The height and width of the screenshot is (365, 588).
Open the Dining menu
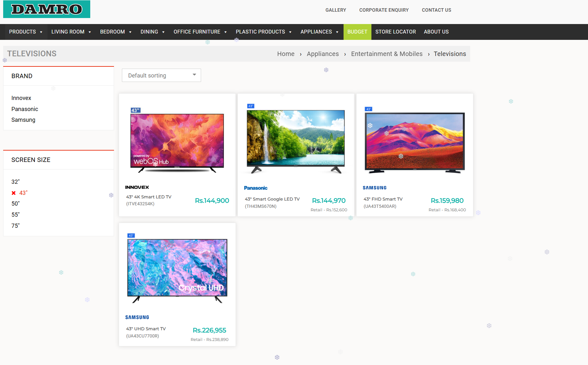(x=149, y=32)
